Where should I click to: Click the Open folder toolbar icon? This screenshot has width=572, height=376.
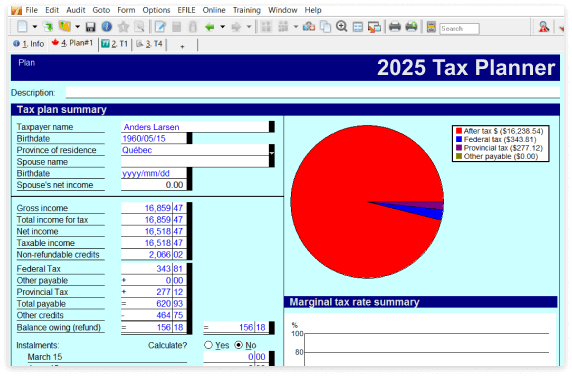[65, 27]
